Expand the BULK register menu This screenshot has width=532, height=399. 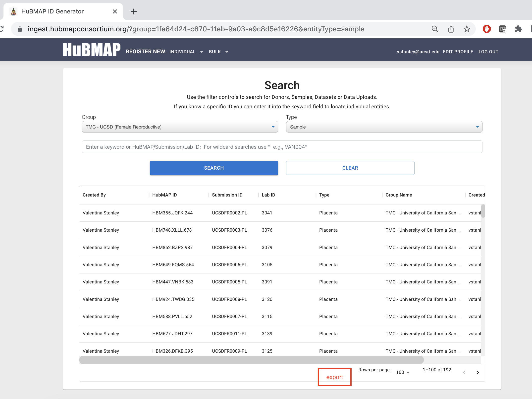218,52
